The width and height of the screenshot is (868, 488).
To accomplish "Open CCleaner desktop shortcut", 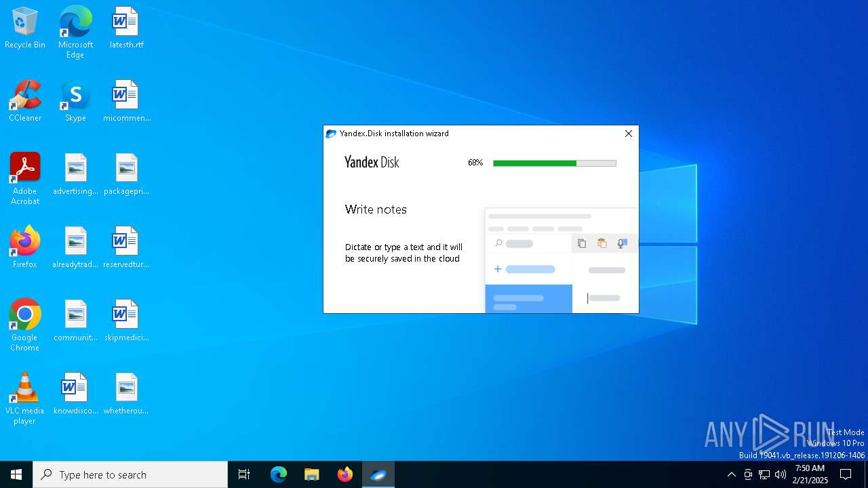I will click(25, 102).
